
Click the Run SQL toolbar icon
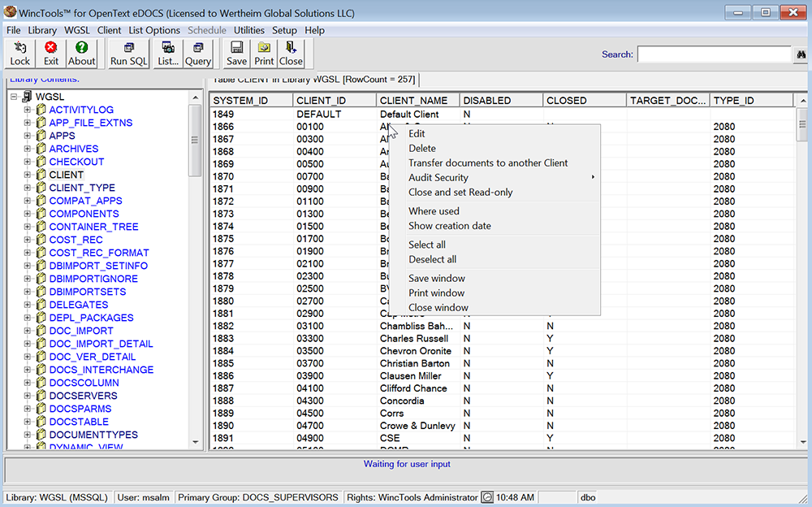[129, 48]
